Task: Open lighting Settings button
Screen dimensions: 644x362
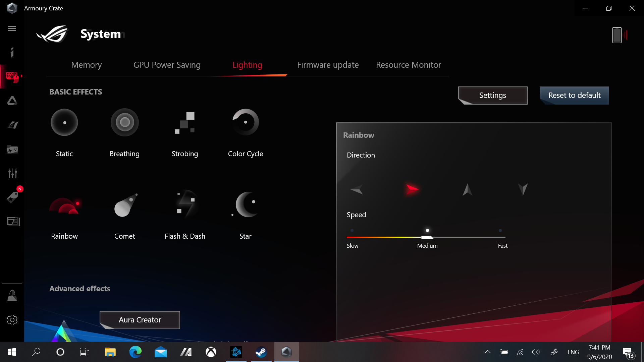Action: (493, 96)
